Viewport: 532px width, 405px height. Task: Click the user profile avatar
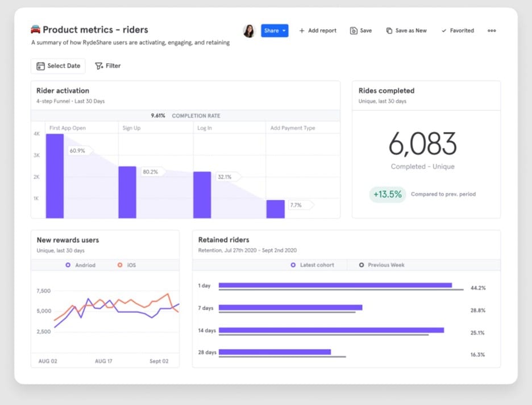[249, 31]
